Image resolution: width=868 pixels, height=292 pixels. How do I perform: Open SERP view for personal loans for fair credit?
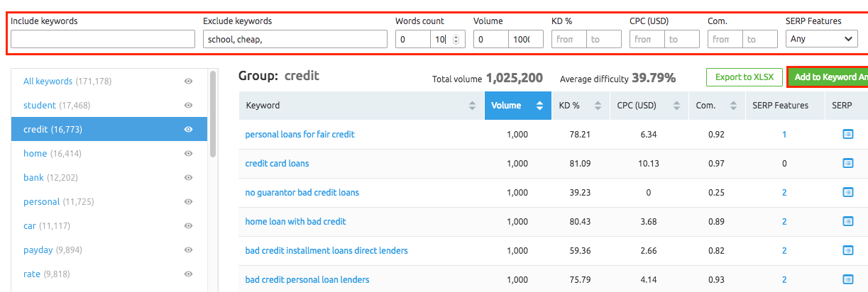(x=847, y=134)
